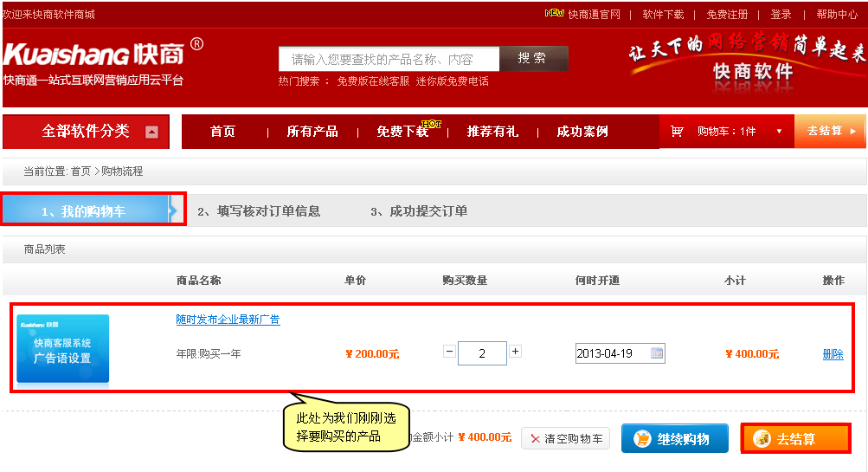
Task: Click the 删除 link for the product
Action: click(833, 354)
